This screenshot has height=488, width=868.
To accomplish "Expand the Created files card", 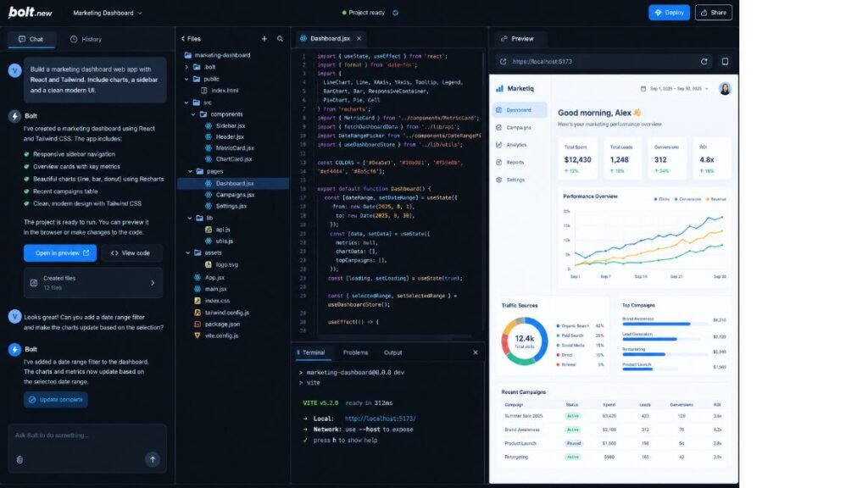I will tap(93, 283).
